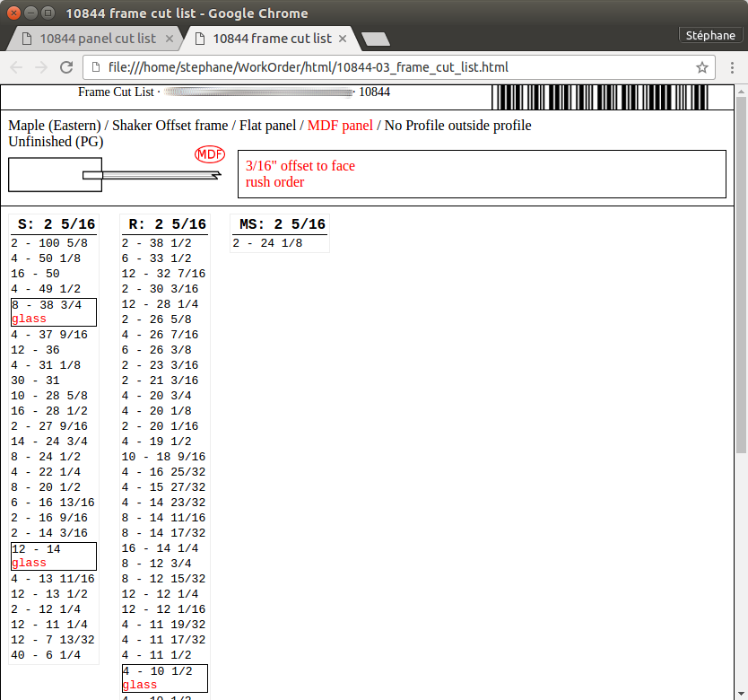Open a new browser tab
Viewport: 748px width, 700px height.
374,39
